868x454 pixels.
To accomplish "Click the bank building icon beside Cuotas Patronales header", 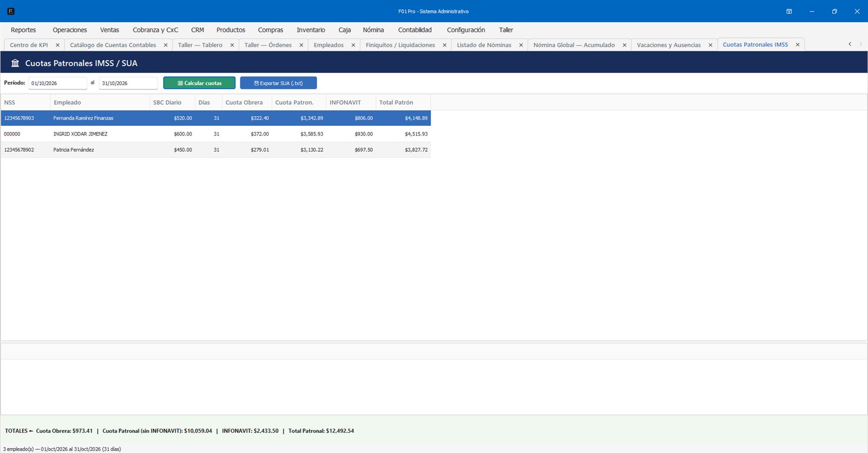I will 15,63.
